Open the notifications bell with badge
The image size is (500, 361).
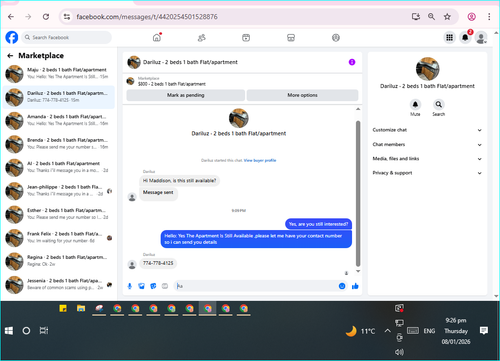click(x=465, y=37)
